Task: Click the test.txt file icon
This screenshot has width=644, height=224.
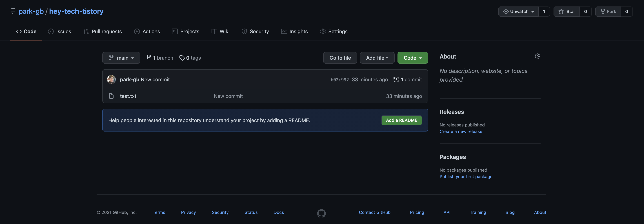Action: 111,96
